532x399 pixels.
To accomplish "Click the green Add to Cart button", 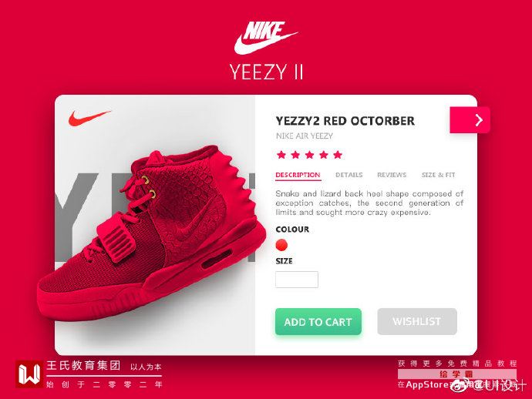I will pyautogui.click(x=318, y=322).
